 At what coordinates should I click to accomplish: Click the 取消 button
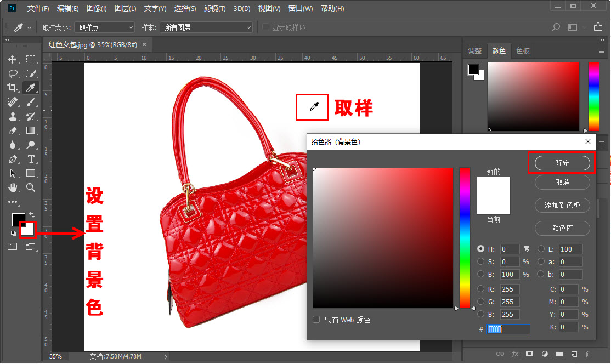[562, 182]
